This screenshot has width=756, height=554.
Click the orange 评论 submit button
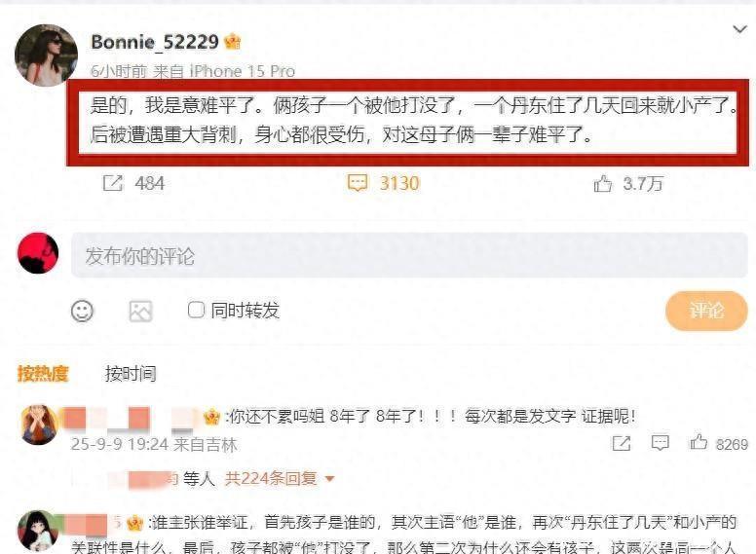coord(706,311)
